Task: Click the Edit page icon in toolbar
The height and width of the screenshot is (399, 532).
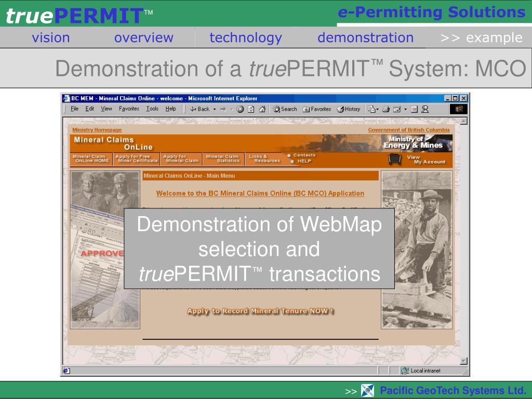Action: [397, 109]
